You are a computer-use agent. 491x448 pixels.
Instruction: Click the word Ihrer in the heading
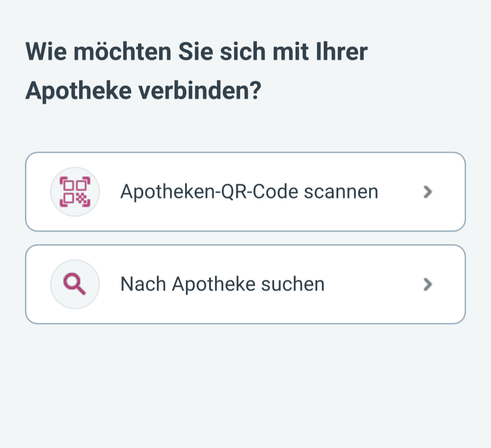click(341, 51)
